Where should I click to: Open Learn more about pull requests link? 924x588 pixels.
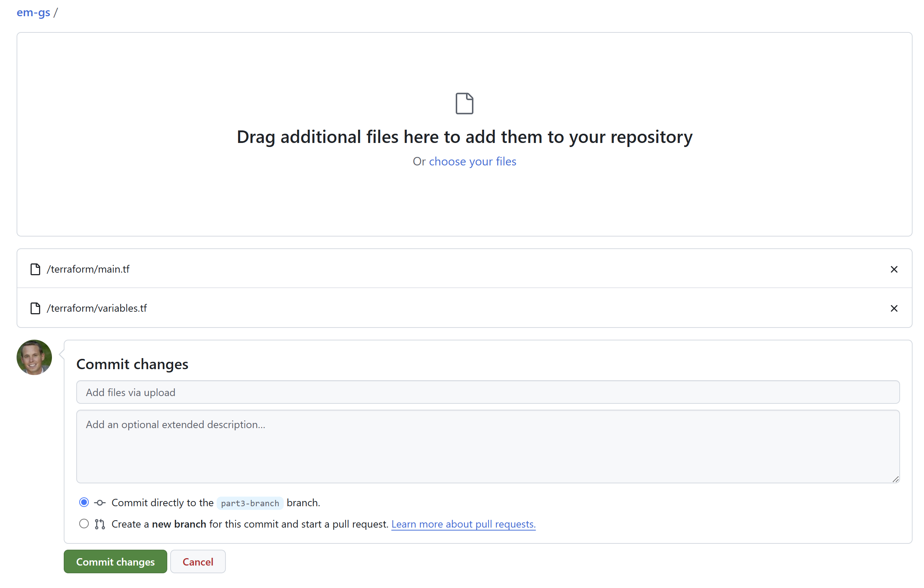[463, 524]
